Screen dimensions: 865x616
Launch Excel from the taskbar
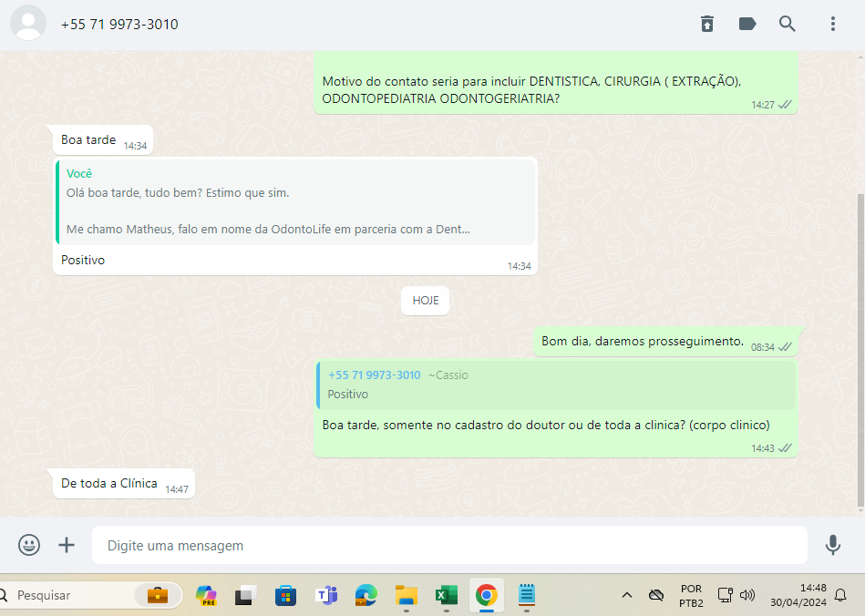[x=446, y=596]
